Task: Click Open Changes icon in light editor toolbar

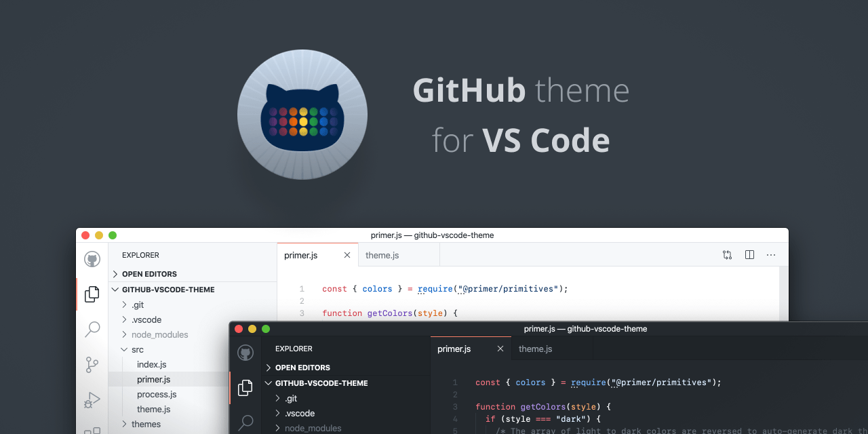Action: tap(728, 255)
